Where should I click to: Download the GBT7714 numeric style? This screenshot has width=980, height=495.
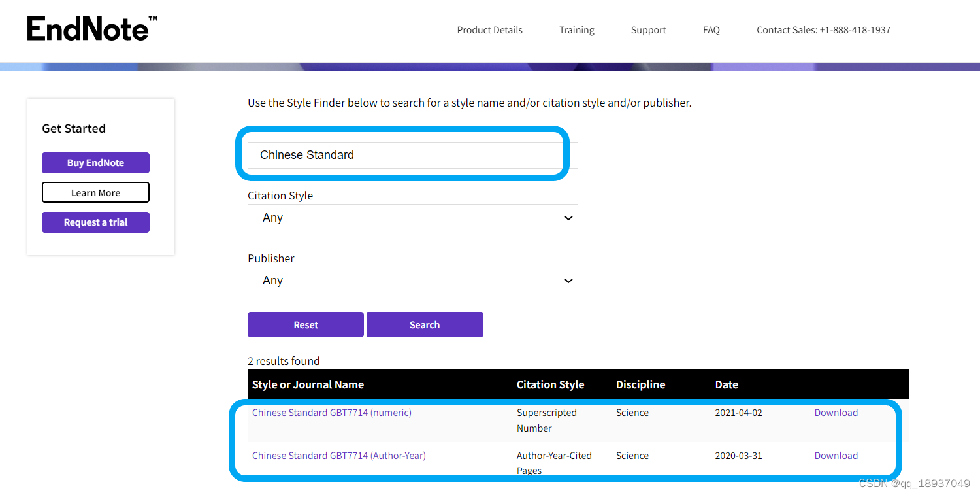(x=836, y=413)
